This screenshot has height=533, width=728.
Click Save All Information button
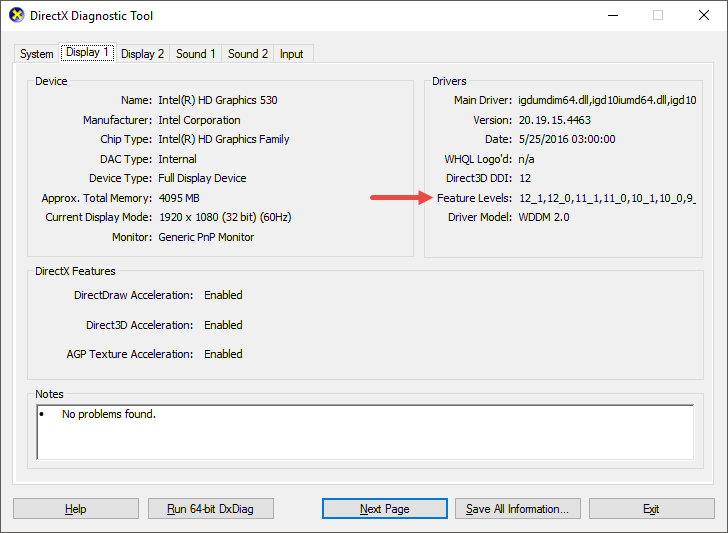[518, 509]
